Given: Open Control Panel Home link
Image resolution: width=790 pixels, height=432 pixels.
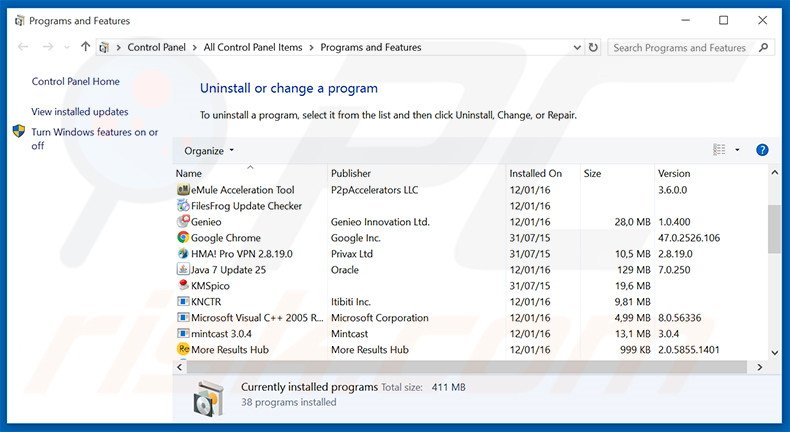Looking at the screenshot, I should pos(76,81).
